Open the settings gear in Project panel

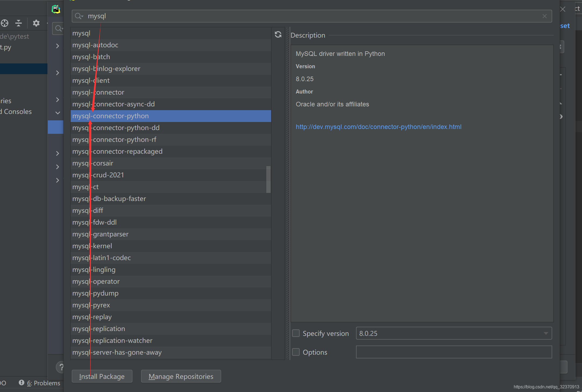[x=36, y=23]
